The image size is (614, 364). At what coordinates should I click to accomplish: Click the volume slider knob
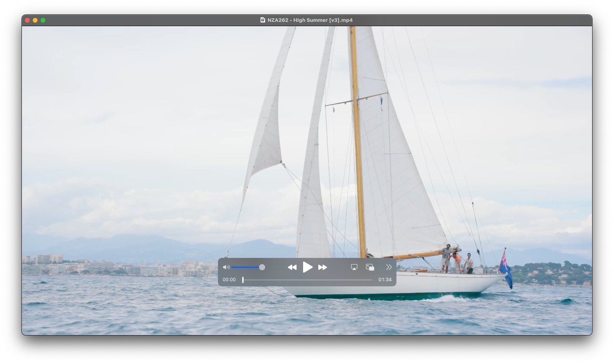(x=262, y=267)
